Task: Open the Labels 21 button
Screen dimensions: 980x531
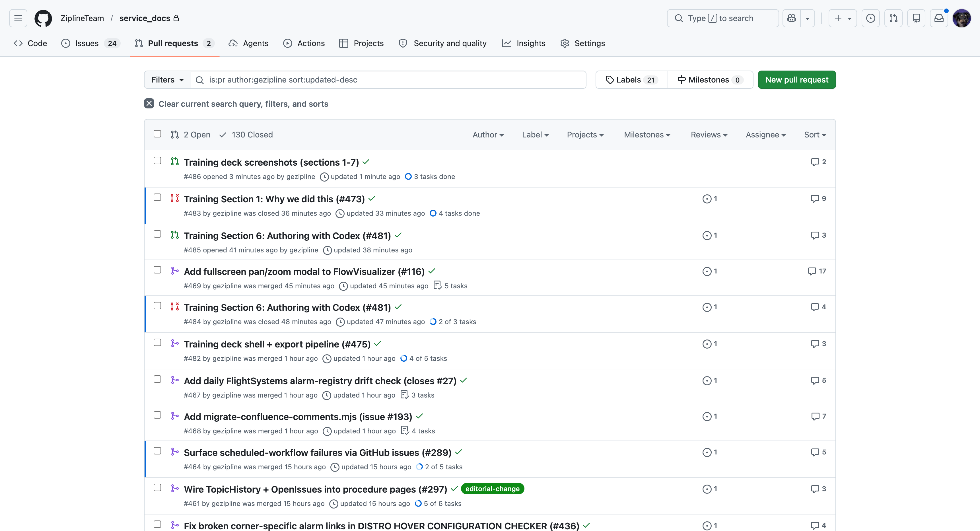Action: coord(631,79)
